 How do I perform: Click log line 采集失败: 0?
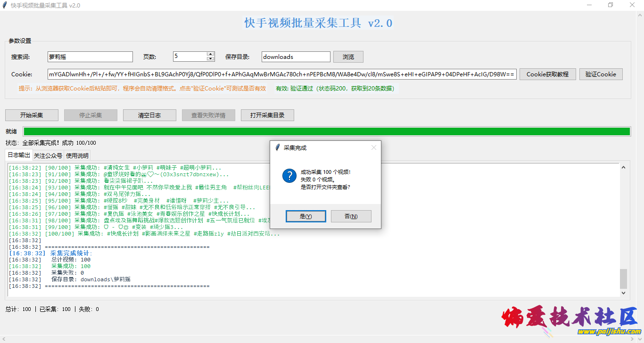67,273
